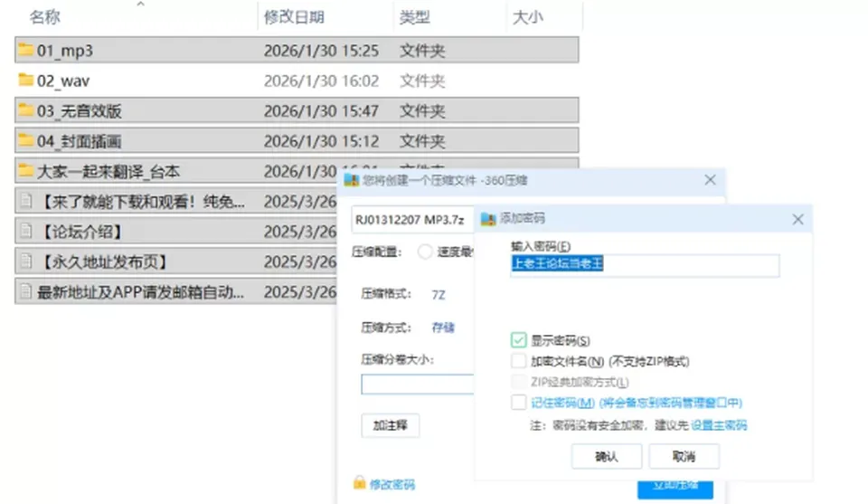Sort by the 名称 column header
This screenshot has height=504, width=868.
click(x=45, y=17)
